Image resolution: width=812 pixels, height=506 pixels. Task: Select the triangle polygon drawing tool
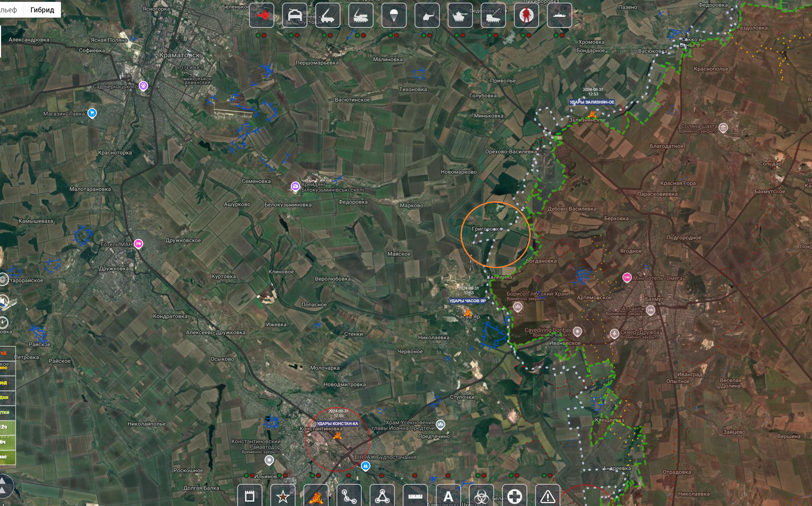(382, 496)
